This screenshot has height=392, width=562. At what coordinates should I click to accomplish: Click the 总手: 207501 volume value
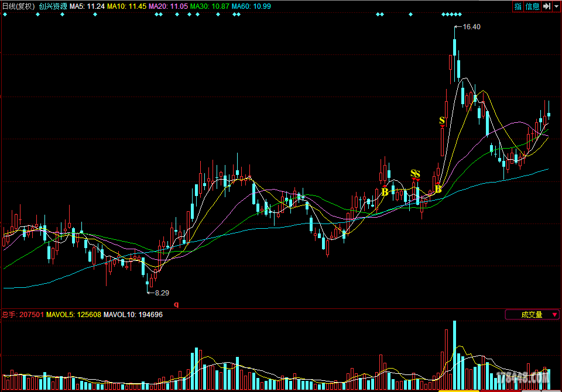23,315
